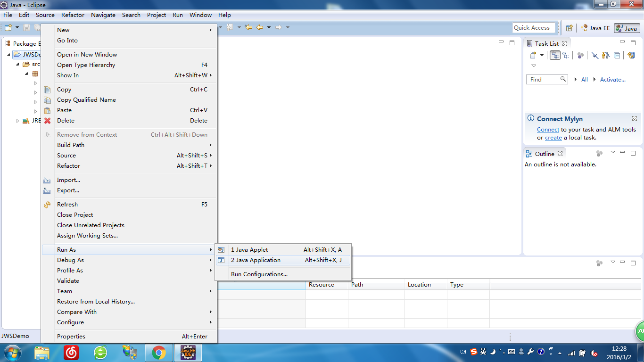Select Run Configurations... in submenu
644x362 pixels.
click(283, 274)
